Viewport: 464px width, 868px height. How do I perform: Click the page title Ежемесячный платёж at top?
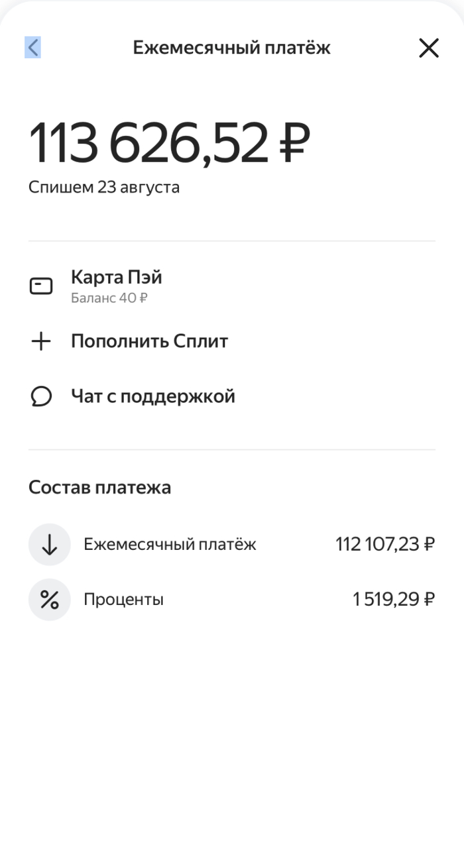tap(231, 48)
